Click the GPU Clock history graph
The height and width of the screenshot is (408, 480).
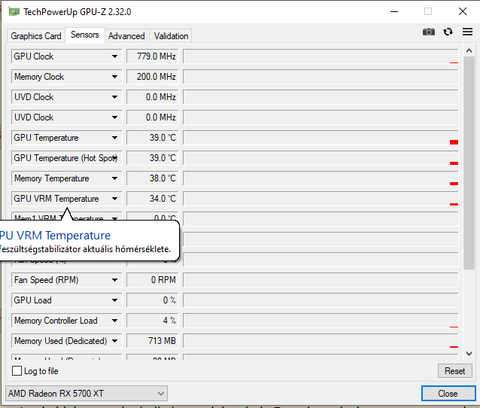321,56
